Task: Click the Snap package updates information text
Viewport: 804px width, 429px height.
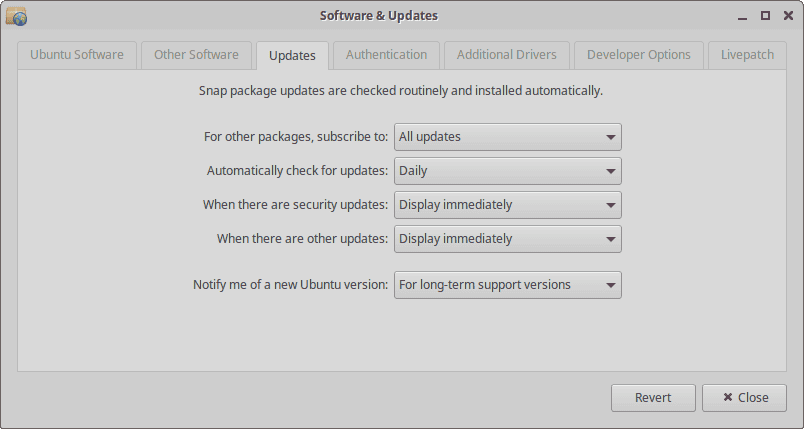Action: [401, 91]
